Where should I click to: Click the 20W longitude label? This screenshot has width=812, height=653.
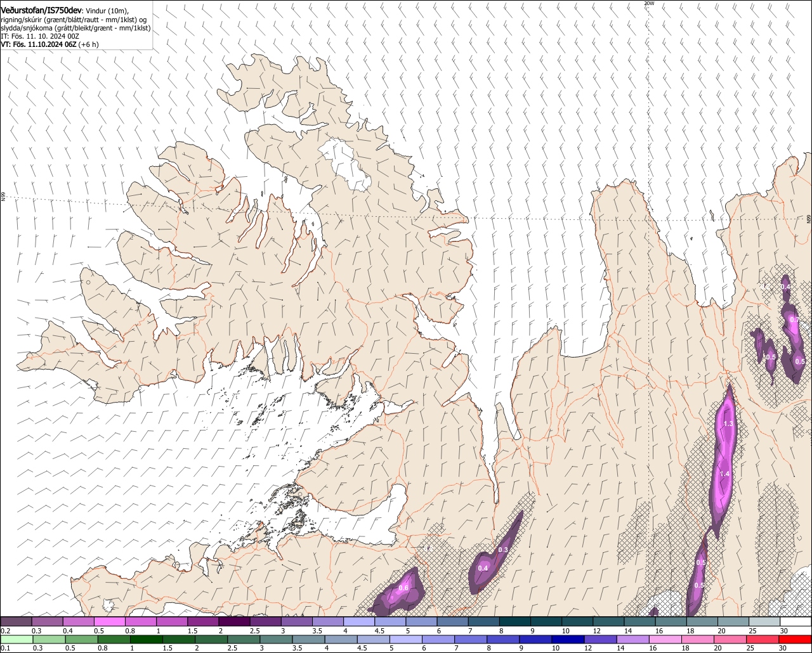click(x=648, y=3)
